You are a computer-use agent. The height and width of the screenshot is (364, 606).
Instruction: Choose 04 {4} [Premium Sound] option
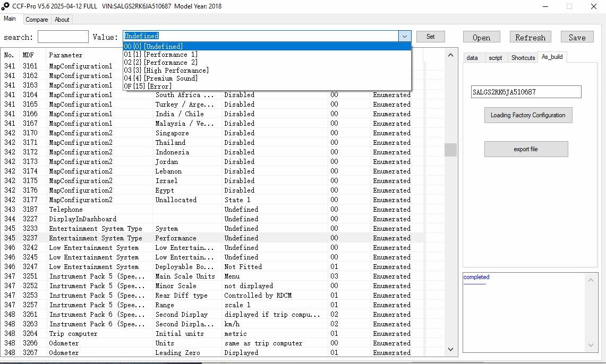267,79
